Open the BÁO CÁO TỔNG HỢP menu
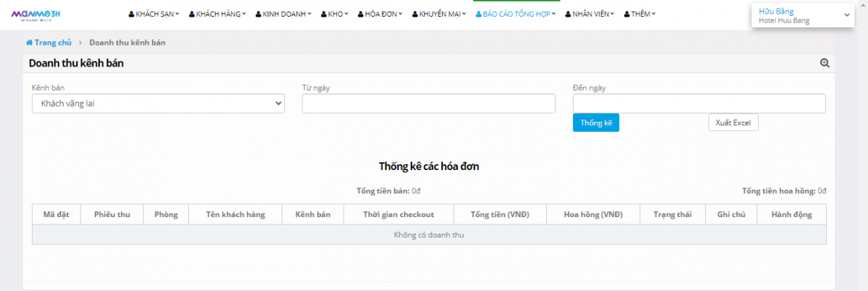The width and height of the screenshot is (868, 291). (x=515, y=14)
